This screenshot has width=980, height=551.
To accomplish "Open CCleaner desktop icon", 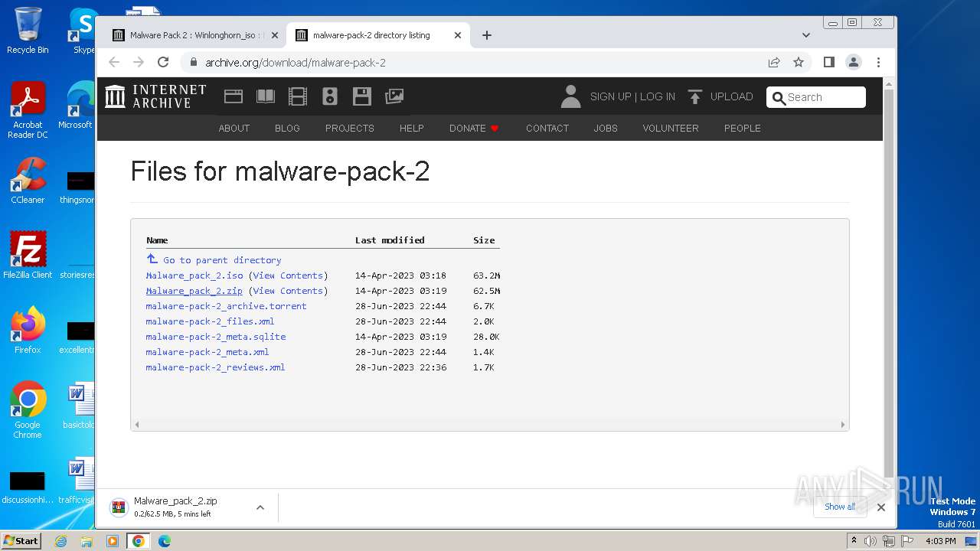I will point(28,181).
